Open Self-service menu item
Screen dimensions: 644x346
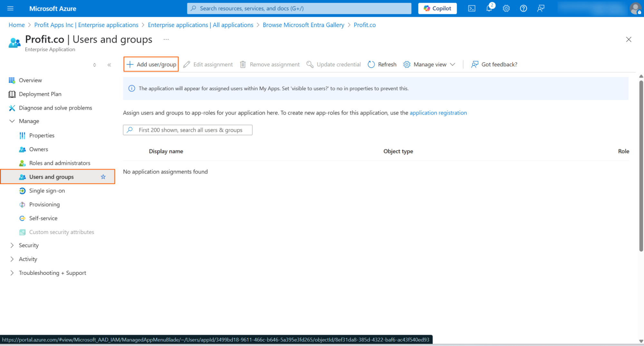[43, 218]
